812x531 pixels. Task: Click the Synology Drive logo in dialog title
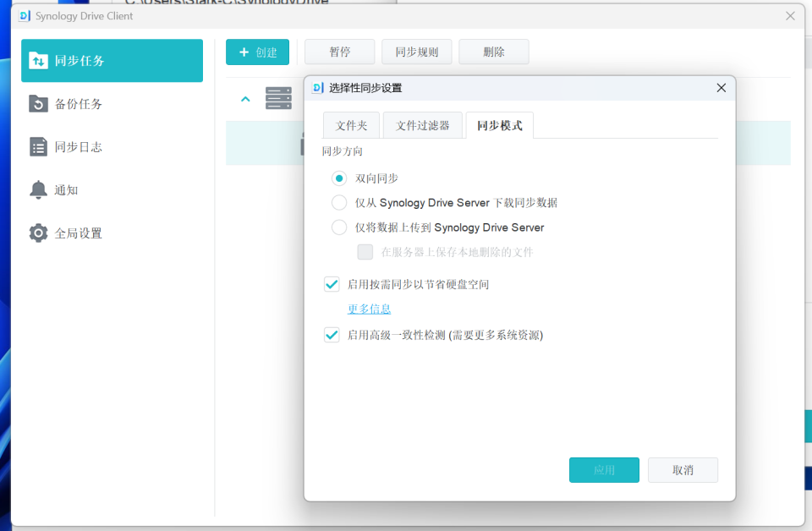pos(318,88)
